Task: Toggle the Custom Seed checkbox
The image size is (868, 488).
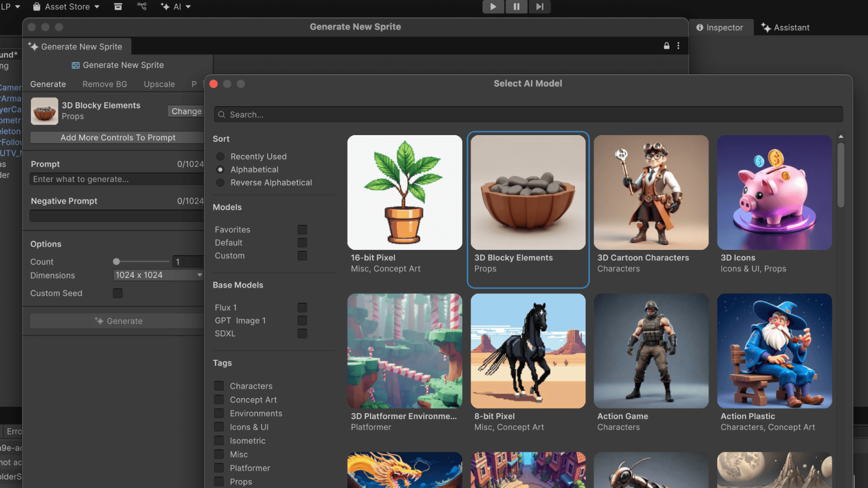Action: click(x=118, y=293)
